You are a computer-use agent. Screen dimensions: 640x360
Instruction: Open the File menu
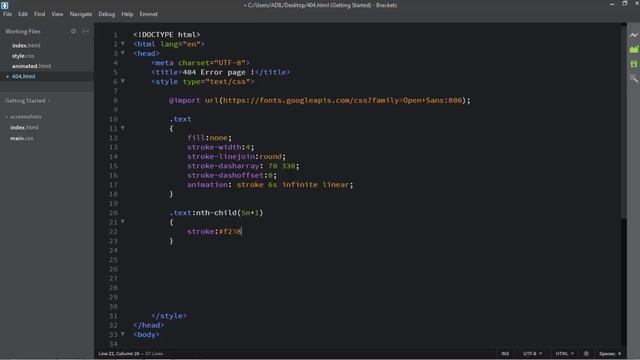(7, 14)
